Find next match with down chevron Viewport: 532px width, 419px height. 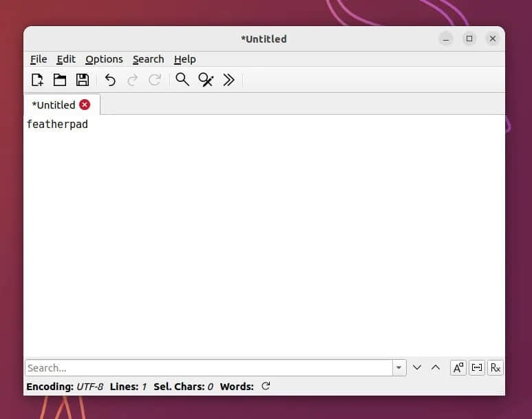(417, 367)
